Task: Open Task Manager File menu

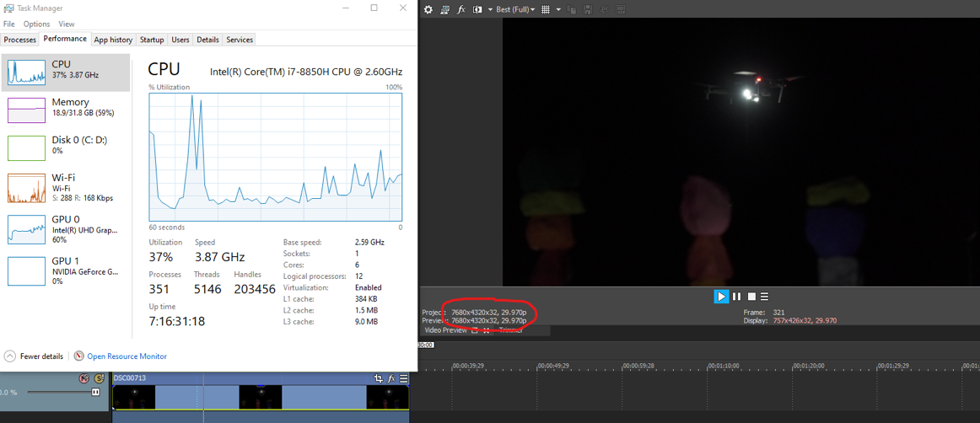Action: pos(8,24)
